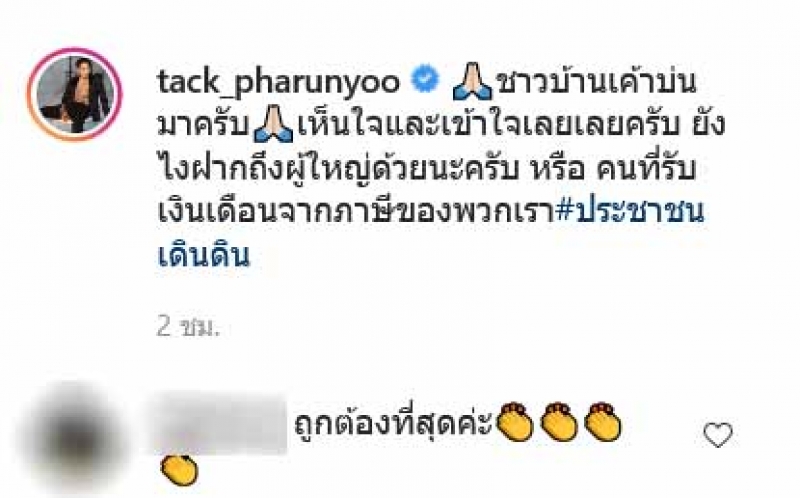Select the comment text ถูกต้องที่สุดค่ะ

[393, 423]
